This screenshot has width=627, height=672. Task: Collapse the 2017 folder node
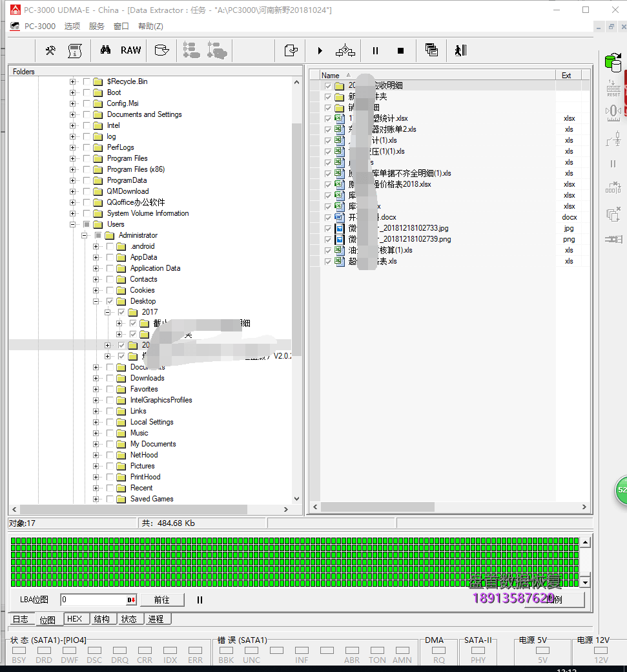[x=107, y=313]
